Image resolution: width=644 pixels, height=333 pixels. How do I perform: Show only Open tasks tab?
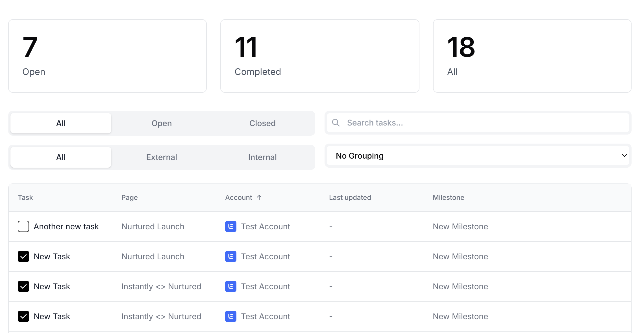pyautogui.click(x=162, y=123)
